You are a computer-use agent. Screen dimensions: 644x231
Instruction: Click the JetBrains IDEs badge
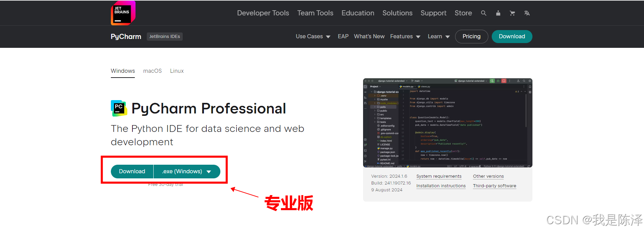click(x=165, y=37)
